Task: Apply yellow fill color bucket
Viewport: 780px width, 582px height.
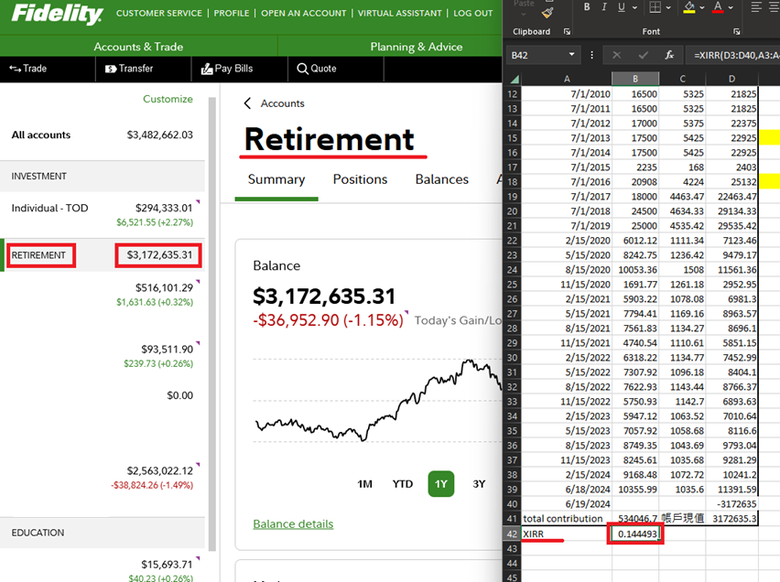Action: (x=689, y=7)
